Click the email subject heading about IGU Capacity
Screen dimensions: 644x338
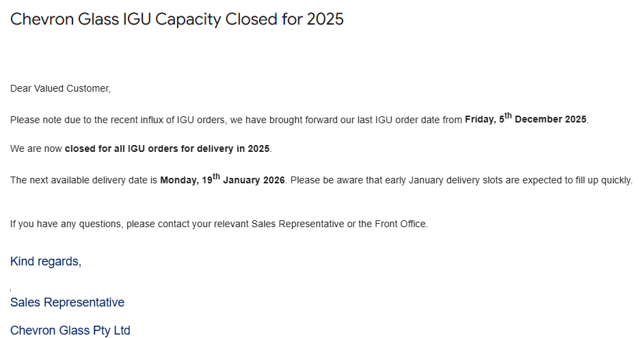pos(176,19)
